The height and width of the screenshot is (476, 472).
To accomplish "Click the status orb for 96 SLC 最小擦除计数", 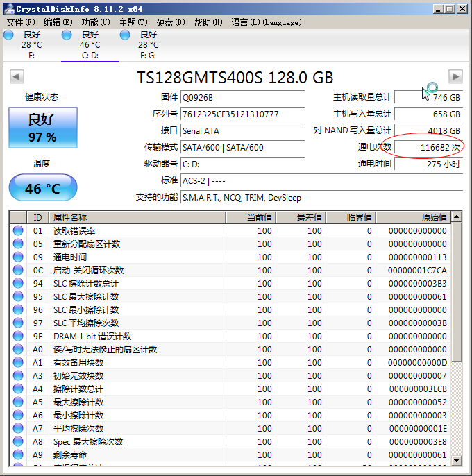I will click(18, 309).
